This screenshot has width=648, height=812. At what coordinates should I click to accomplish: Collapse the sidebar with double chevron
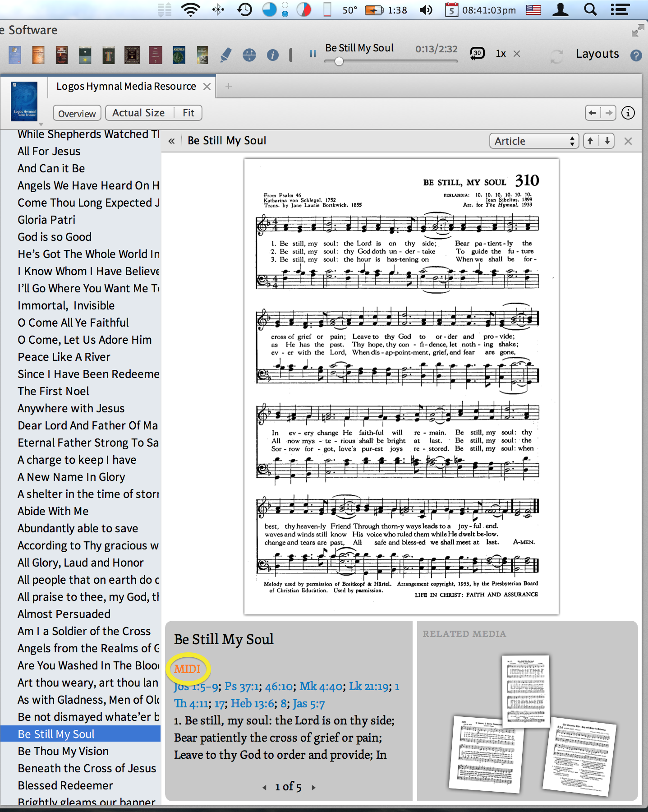(x=171, y=141)
